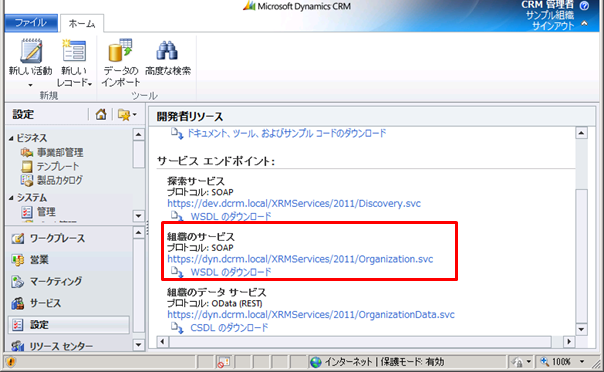Open the Discovery.svc URL link
This screenshot has width=604, height=372.
point(294,203)
